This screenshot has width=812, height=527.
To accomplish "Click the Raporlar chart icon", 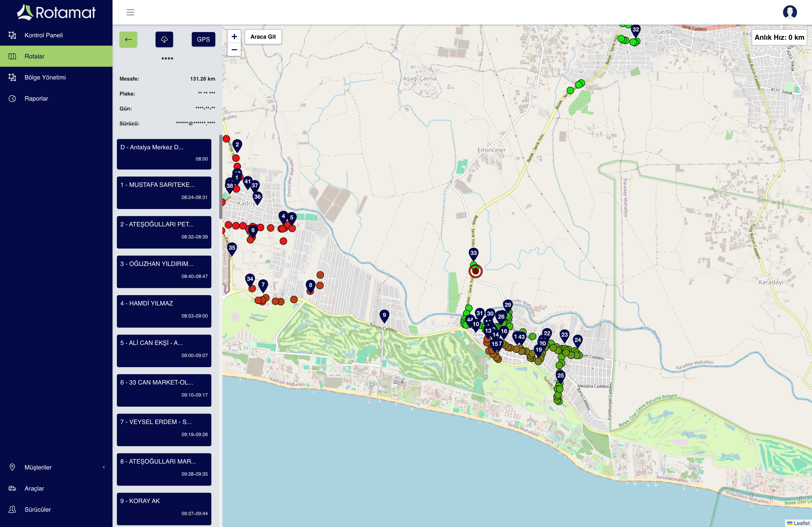I will point(12,99).
